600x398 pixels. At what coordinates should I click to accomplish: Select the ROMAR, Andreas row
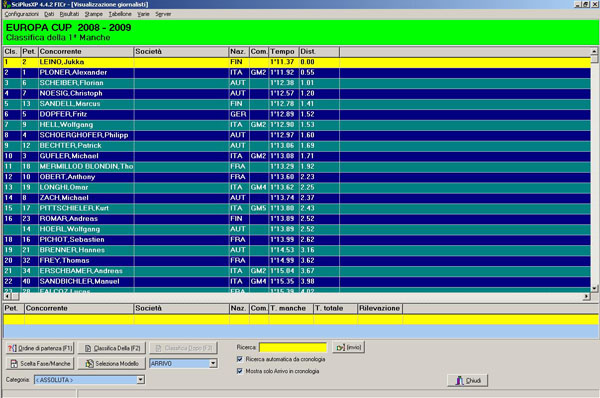[x=297, y=219]
